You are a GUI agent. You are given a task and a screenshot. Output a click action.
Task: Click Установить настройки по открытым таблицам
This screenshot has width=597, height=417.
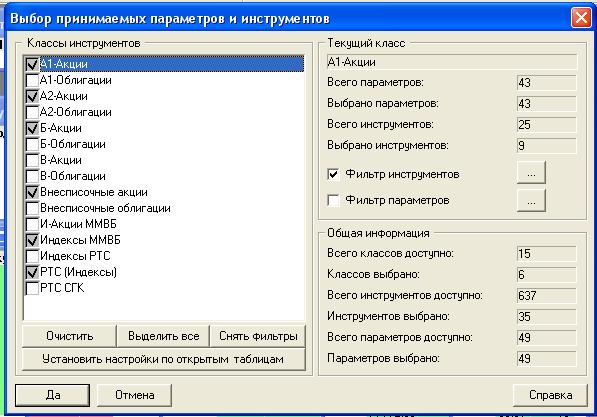coord(164,359)
